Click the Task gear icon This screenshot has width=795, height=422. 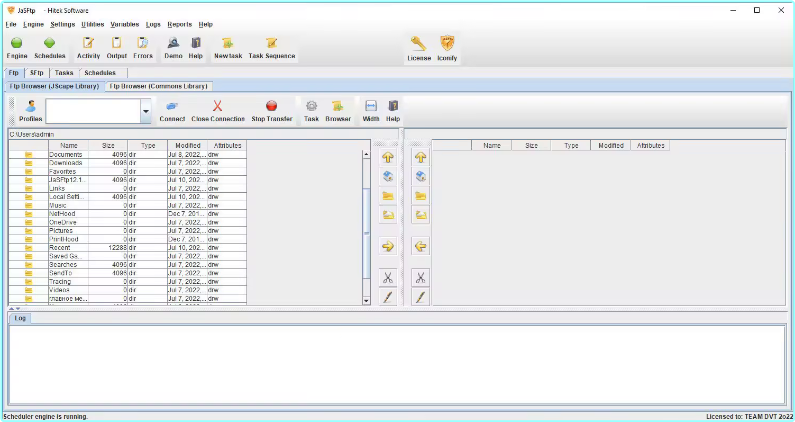[311, 111]
